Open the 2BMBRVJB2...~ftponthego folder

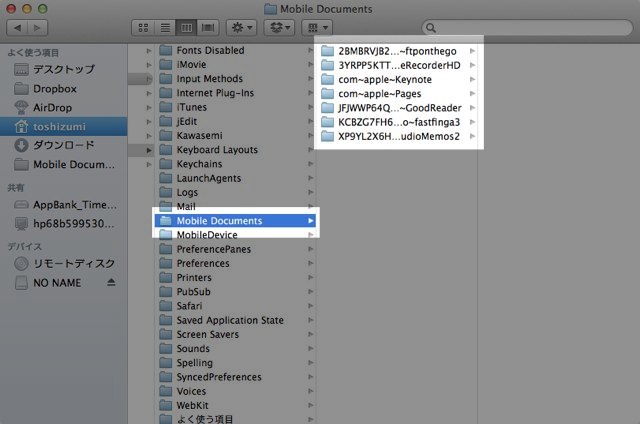pyautogui.click(x=398, y=51)
